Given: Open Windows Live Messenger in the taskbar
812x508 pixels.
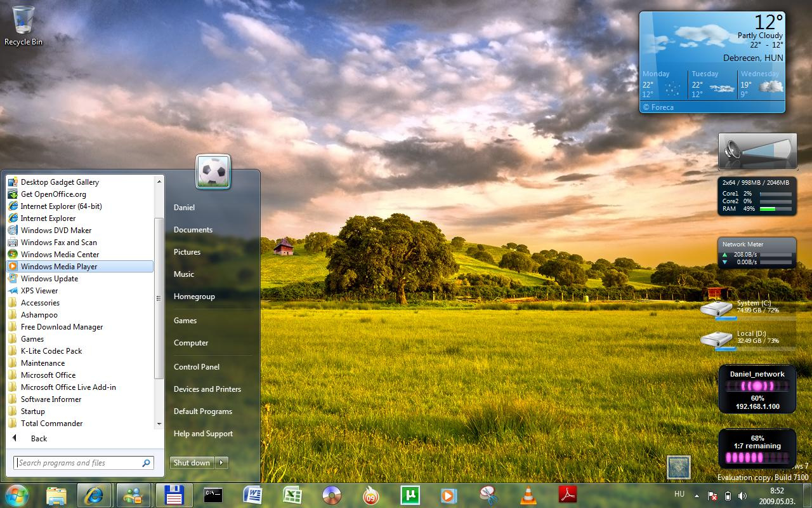Looking at the screenshot, I should coord(133,495).
